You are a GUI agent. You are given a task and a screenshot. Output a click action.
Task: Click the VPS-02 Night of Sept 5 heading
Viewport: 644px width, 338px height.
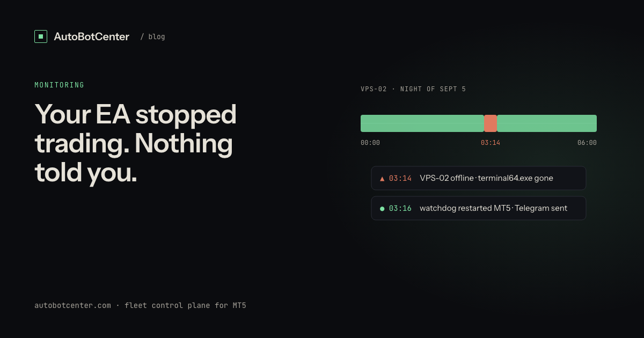click(413, 89)
